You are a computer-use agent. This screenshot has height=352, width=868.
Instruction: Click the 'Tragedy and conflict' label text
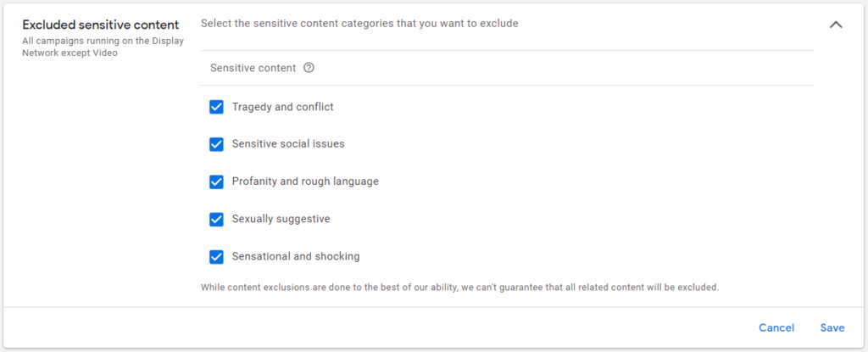[x=283, y=107]
